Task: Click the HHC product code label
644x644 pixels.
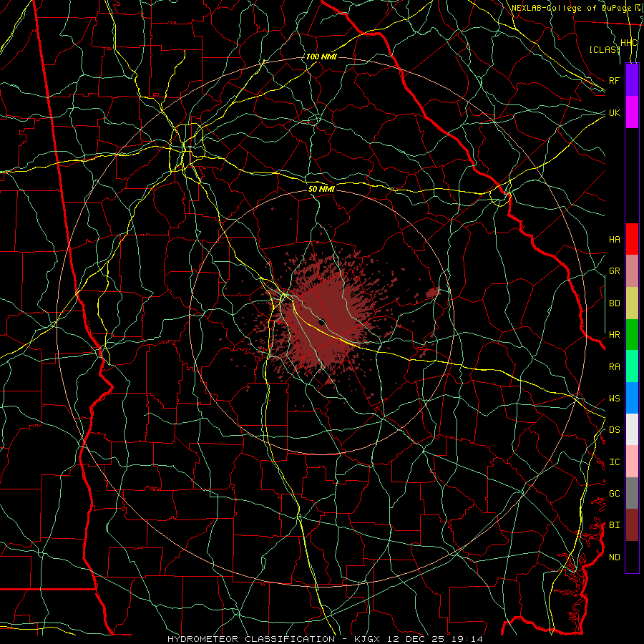Action: pyautogui.click(x=628, y=43)
